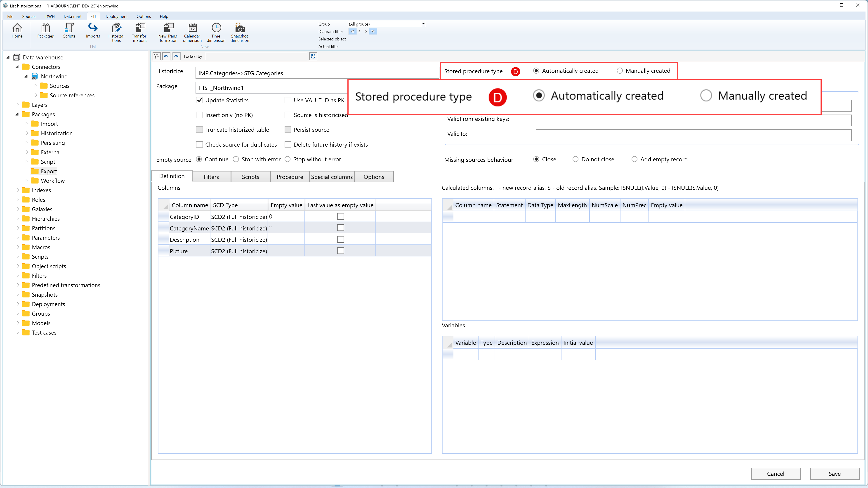Select Add empty record option

point(634,159)
